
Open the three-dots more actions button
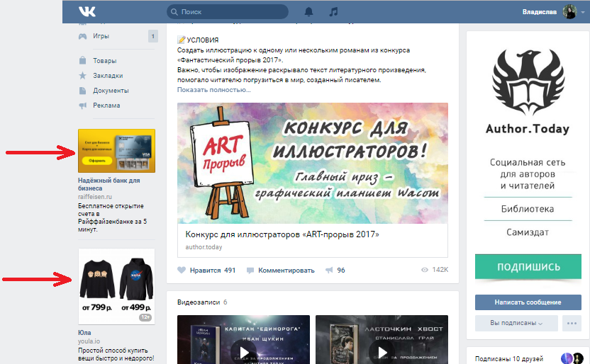pyautogui.click(x=572, y=323)
